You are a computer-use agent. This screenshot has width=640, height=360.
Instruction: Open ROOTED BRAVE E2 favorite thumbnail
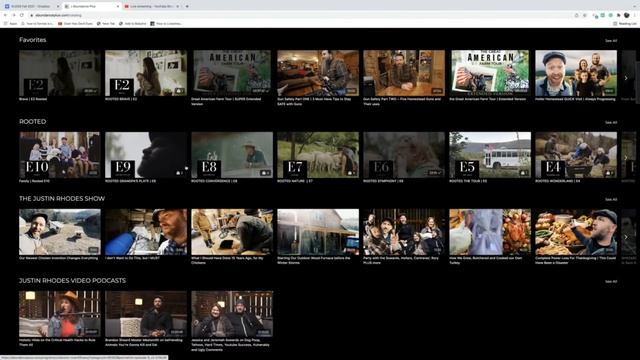[146, 73]
